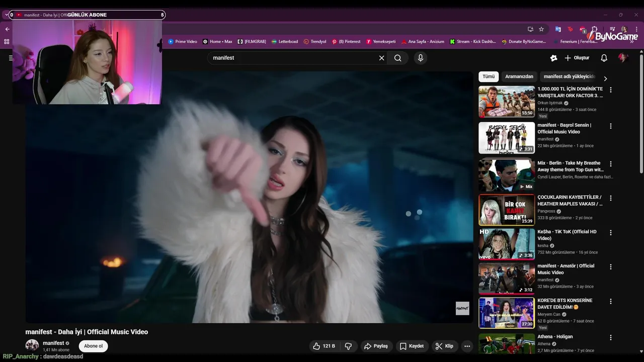This screenshot has height=362, width=644.
Task: Like the video showing 121 B
Action: [324, 346]
